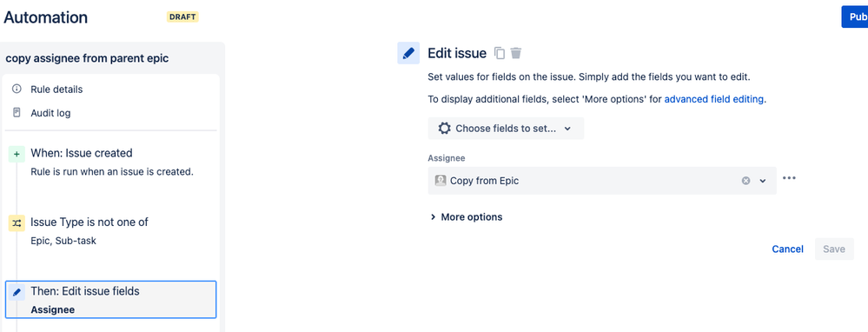Open the Choose fields to set dropdown
The image size is (868, 332).
[506, 129]
